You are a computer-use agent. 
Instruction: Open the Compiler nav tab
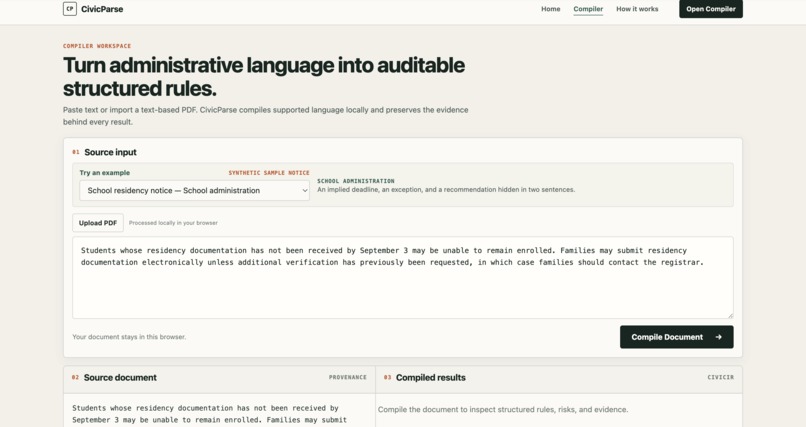588,9
